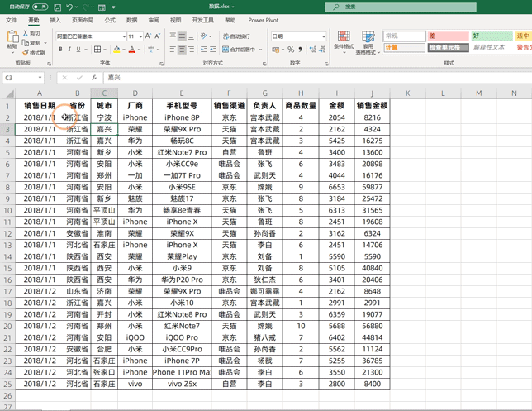Screen dimensions: 532x411
Task: Click the search box in title bar
Action: tap(401, 7)
